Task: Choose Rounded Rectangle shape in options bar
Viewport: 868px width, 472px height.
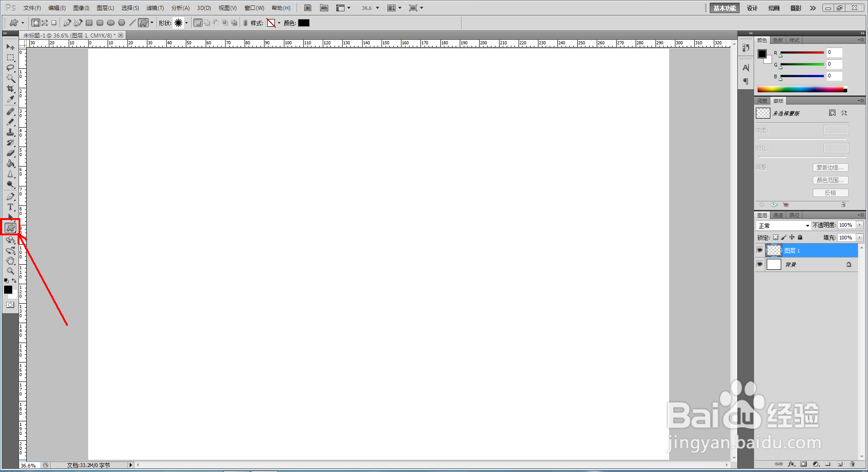Action: pyautogui.click(x=100, y=23)
